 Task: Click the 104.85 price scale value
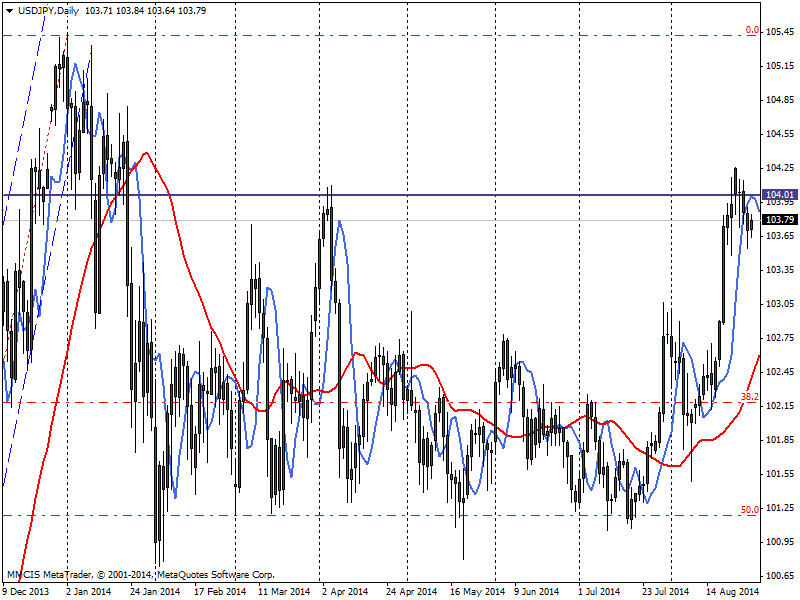click(780, 99)
